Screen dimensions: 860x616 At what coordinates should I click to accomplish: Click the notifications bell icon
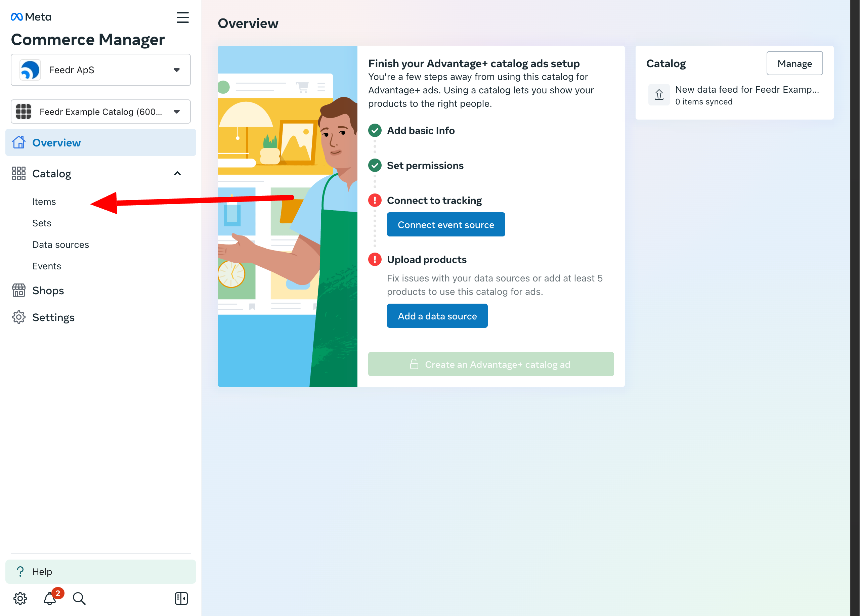tap(49, 598)
